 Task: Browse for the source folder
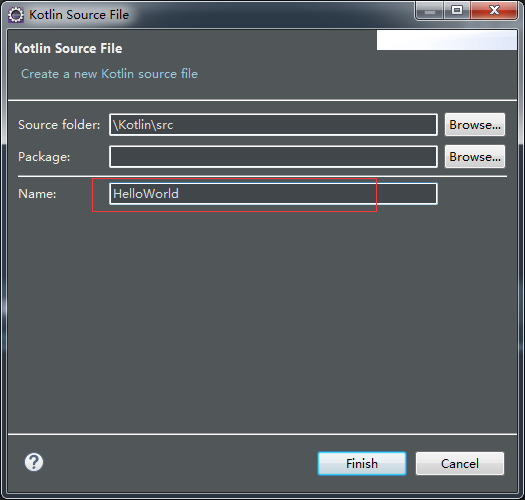click(475, 125)
